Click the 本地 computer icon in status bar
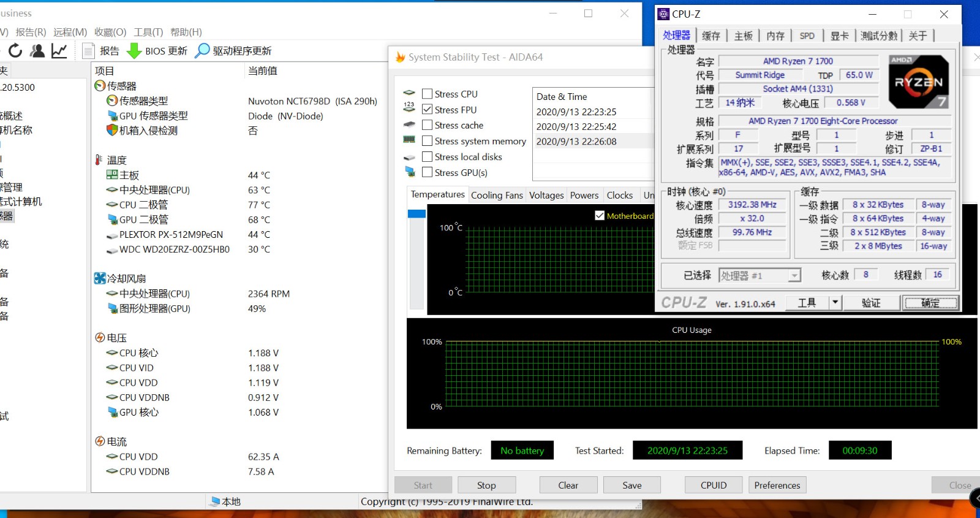 click(x=214, y=501)
